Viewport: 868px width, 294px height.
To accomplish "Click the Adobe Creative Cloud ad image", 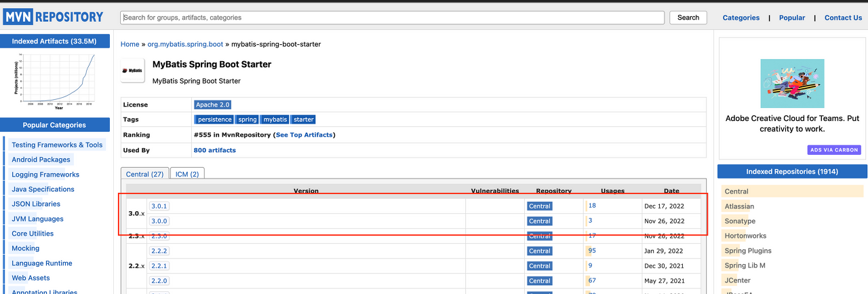I will (792, 84).
